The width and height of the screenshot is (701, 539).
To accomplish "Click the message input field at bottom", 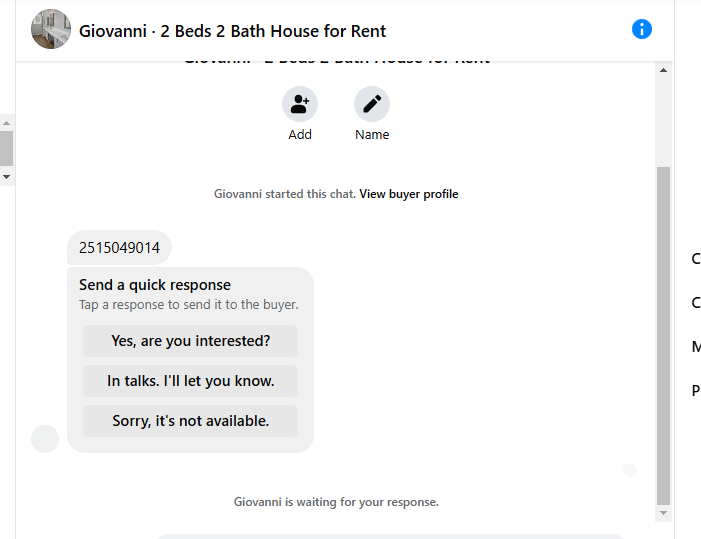I will [389, 536].
